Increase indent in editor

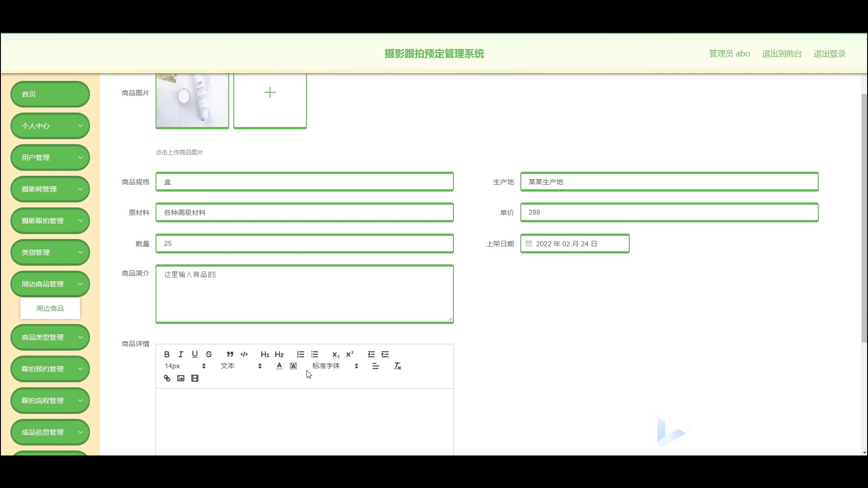(x=385, y=354)
